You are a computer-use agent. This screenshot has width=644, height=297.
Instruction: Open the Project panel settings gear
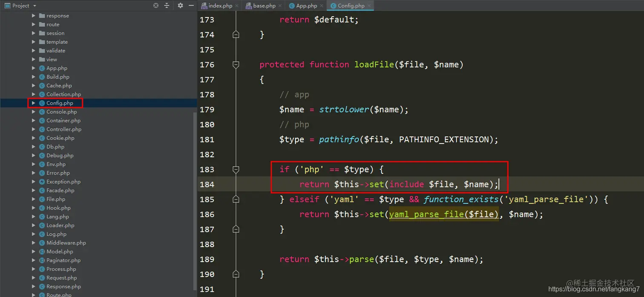tap(181, 6)
